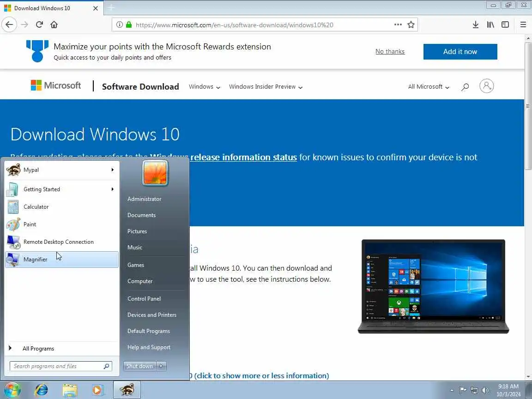
Task: Bookmark this page with the star icon
Action: (x=411, y=24)
